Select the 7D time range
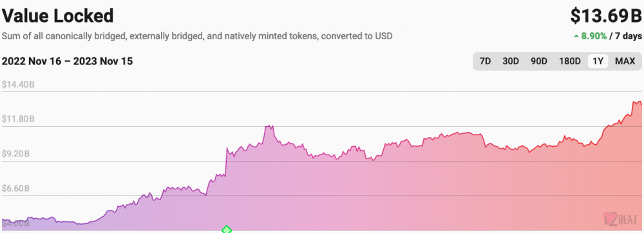The image size is (644, 233). click(x=485, y=62)
